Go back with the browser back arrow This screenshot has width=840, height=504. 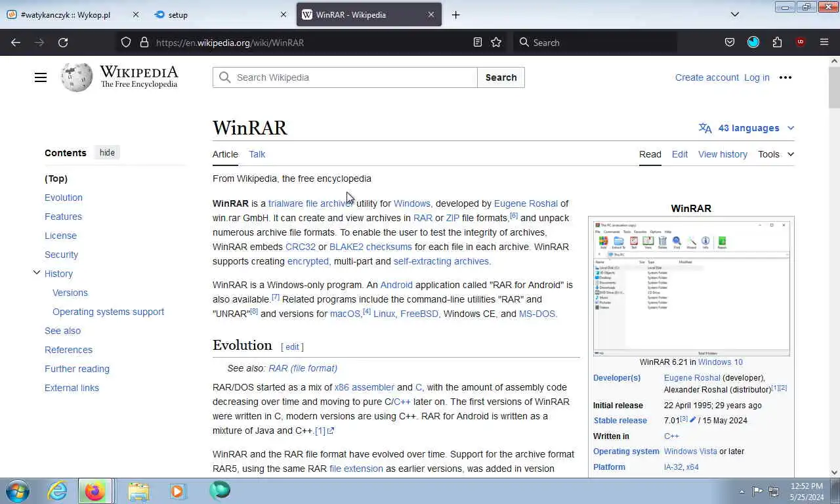pyautogui.click(x=16, y=42)
